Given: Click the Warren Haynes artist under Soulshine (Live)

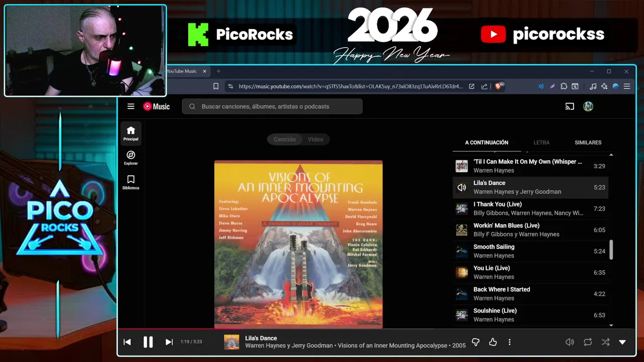Looking at the screenshot, I should click(x=494, y=319).
